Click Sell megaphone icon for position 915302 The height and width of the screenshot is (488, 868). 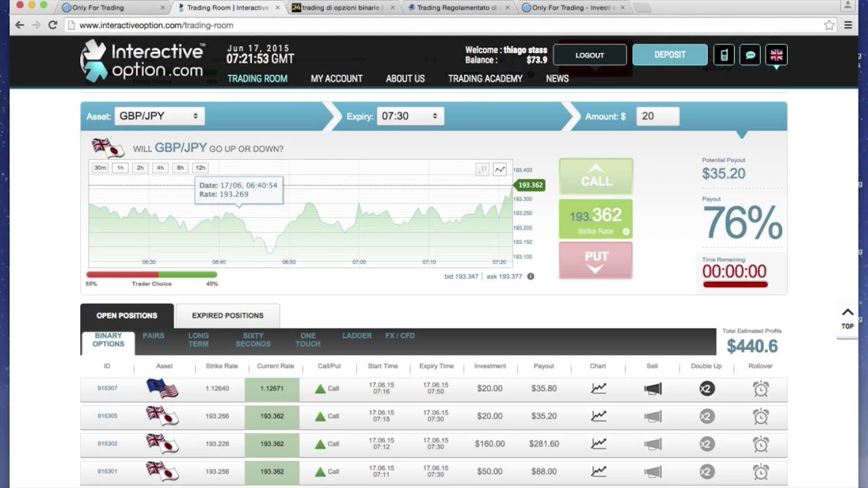(652, 444)
